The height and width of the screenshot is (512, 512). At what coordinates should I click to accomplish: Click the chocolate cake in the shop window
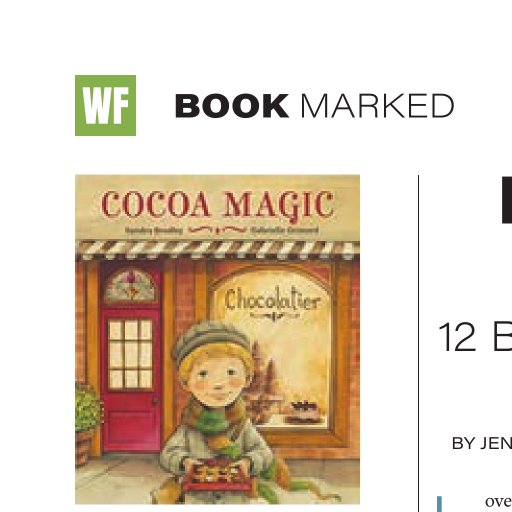click(x=305, y=412)
